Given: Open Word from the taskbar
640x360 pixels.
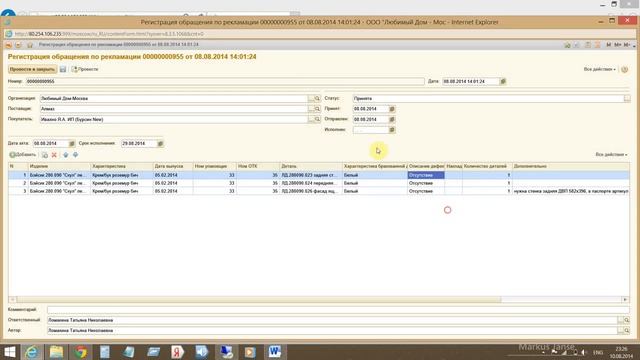Looking at the screenshot, I should 275,352.
